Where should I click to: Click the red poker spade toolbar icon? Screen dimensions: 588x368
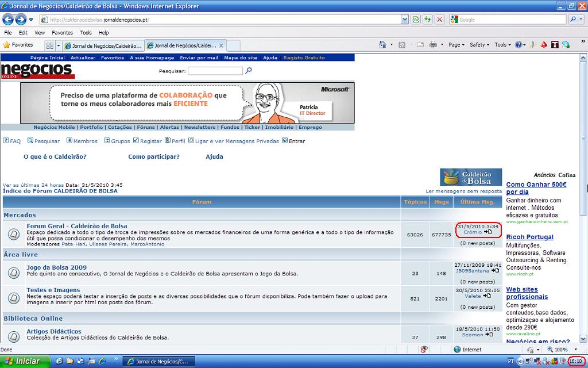544,45
